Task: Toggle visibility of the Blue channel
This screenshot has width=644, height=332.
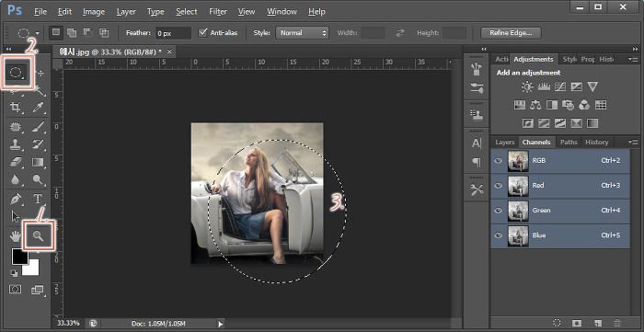Action: tap(499, 235)
